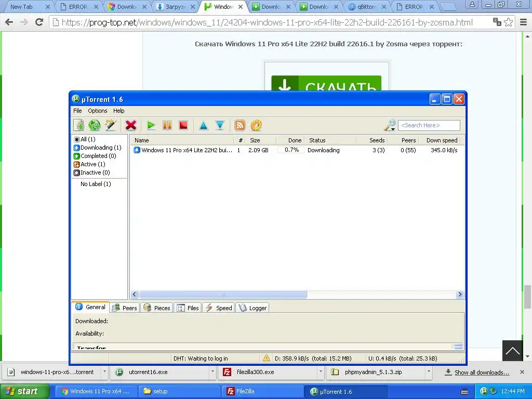Switch to the Logger tab
This screenshot has height=399, width=532.
point(252,308)
